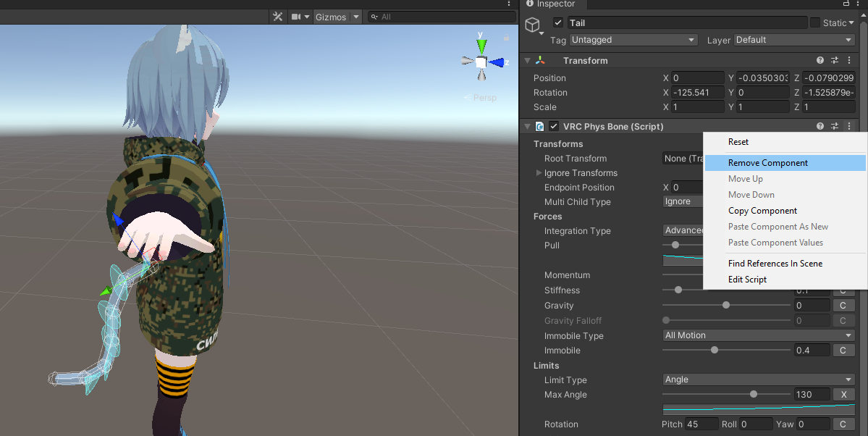Open Transform three-dot options menu

point(848,60)
